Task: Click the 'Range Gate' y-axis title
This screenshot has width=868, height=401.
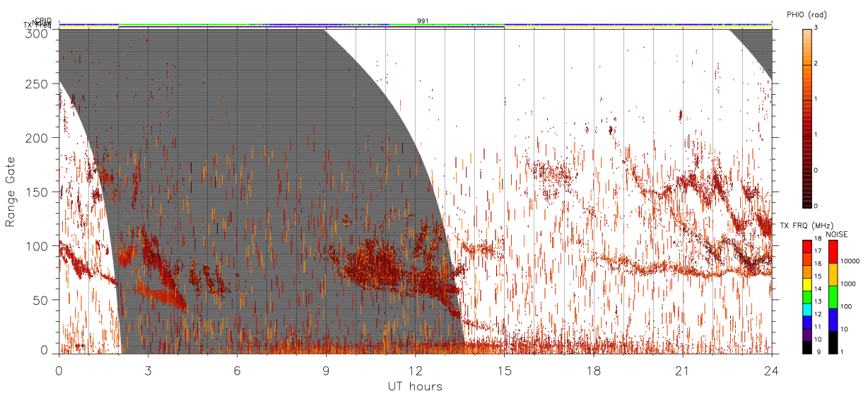Action: [11, 192]
